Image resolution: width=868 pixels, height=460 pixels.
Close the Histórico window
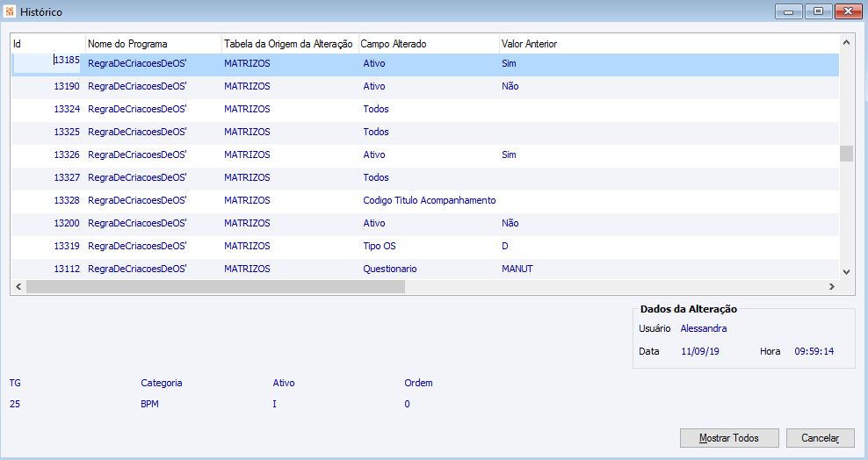pos(848,11)
